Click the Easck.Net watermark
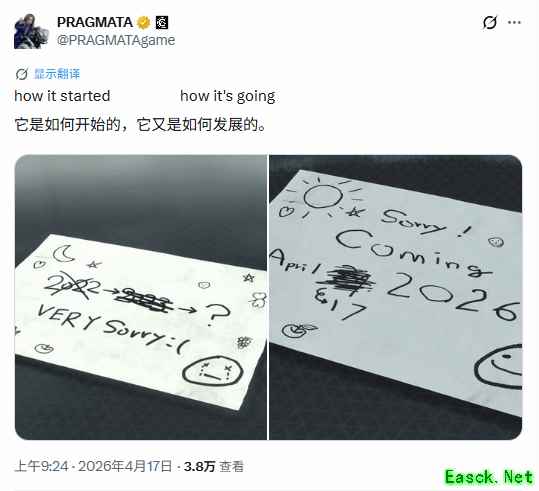Viewport: 539px width, 491px height. [489, 477]
